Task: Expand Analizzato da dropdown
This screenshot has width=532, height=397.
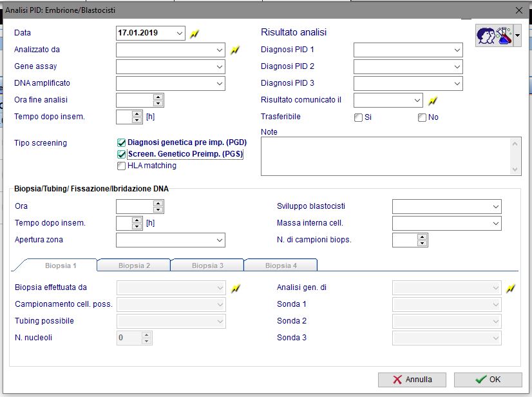Action: pyautogui.click(x=220, y=50)
